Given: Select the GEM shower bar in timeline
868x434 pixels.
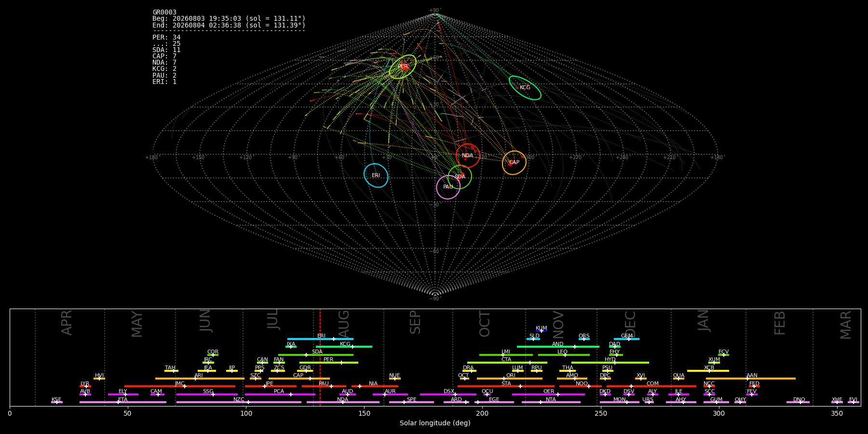Looking at the screenshot, I should [626, 339].
